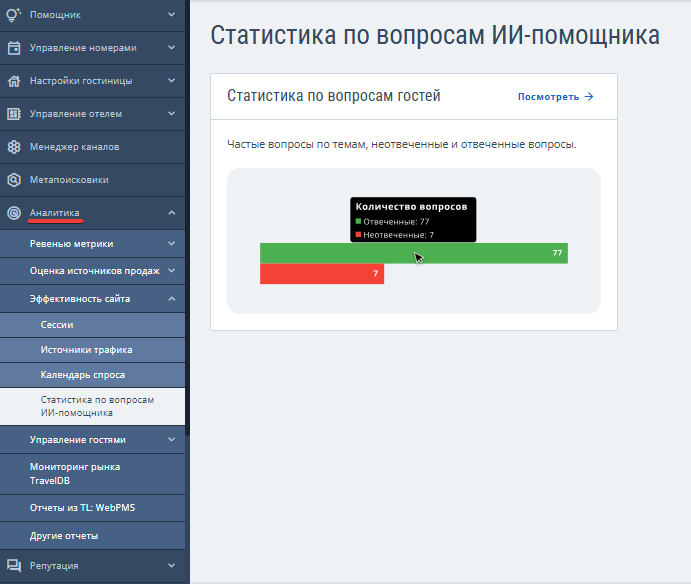Expand Управление гостями chevron
Viewport: 691px width, 584px height.
coord(171,439)
